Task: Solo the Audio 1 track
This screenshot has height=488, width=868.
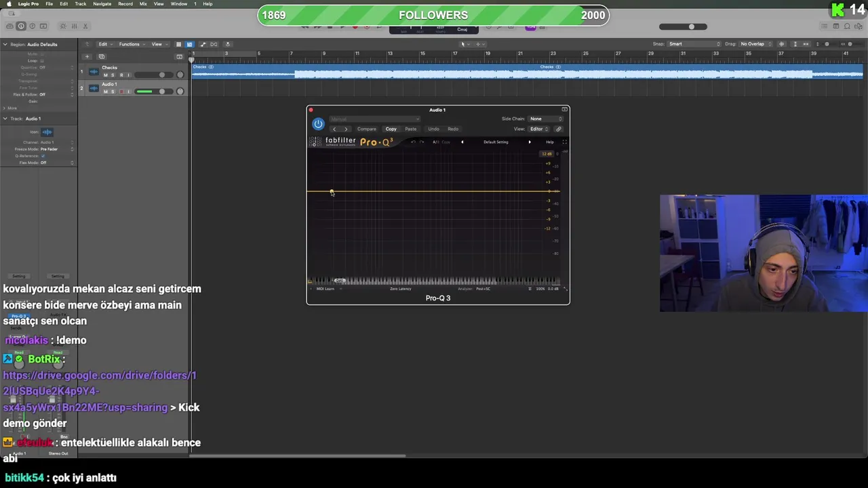Action: tap(113, 91)
